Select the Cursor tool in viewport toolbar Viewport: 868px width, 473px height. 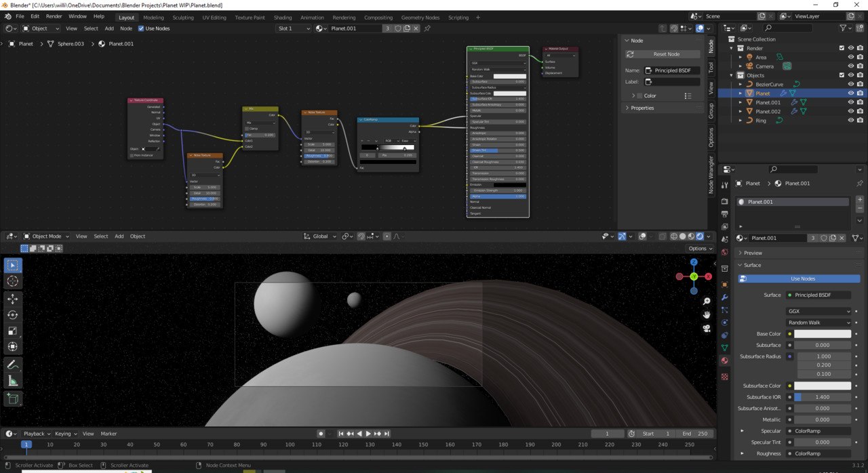13,281
